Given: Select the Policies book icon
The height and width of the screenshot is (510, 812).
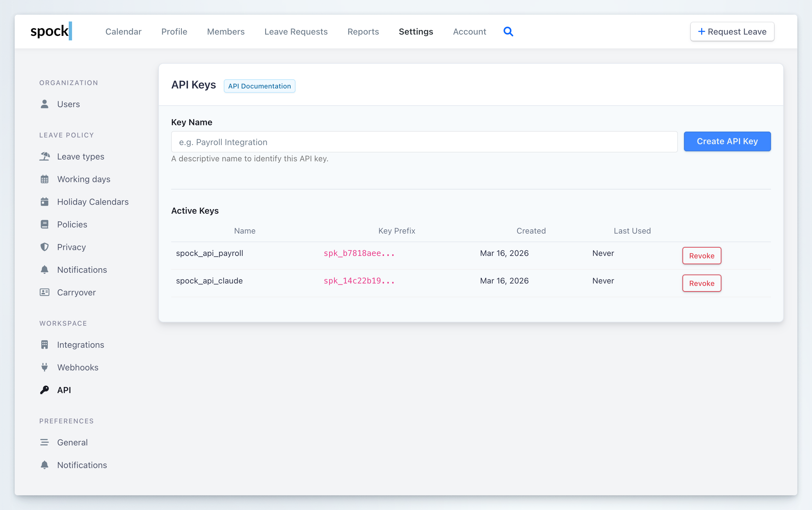Looking at the screenshot, I should point(44,224).
